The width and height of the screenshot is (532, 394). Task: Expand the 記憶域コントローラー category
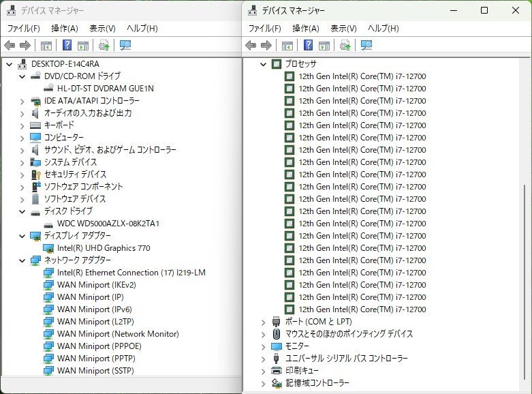pyautogui.click(x=264, y=384)
